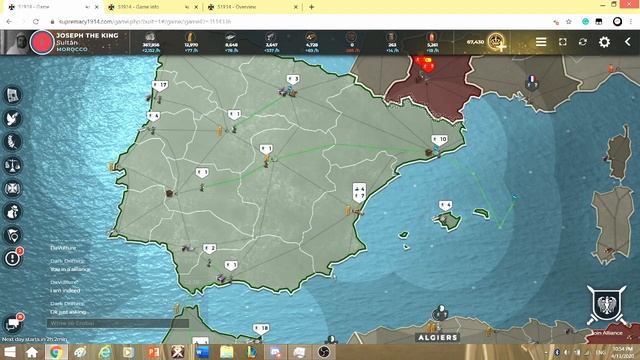Image resolution: width=640 pixels, height=360 pixels.
Task: Click the flag map-marker sidebar icon
Action: tap(13, 236)
